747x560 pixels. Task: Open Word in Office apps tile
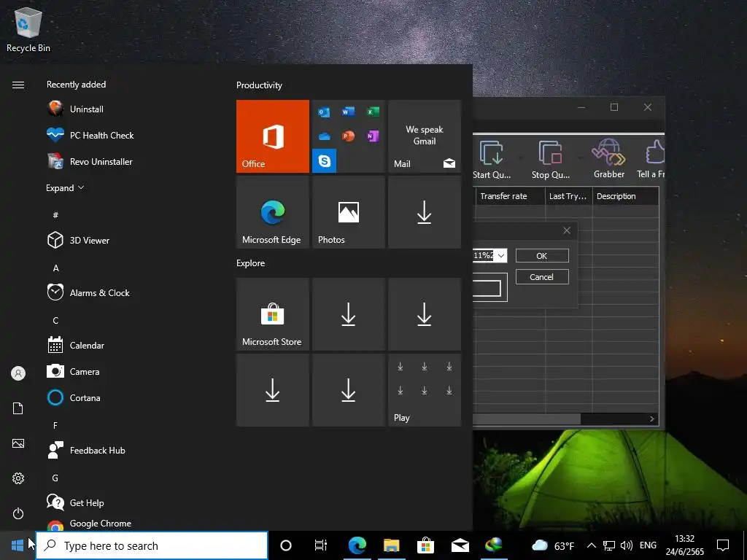348,112
